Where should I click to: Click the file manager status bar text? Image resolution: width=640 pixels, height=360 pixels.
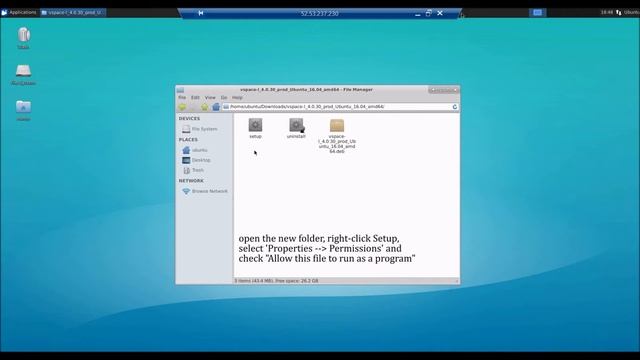coord(276,281)
